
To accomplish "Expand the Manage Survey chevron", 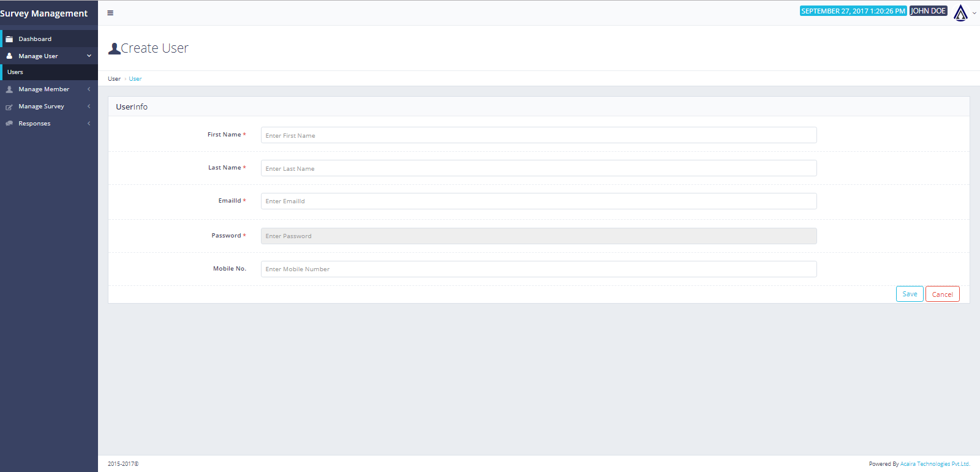I will click(x=89, y=107).
